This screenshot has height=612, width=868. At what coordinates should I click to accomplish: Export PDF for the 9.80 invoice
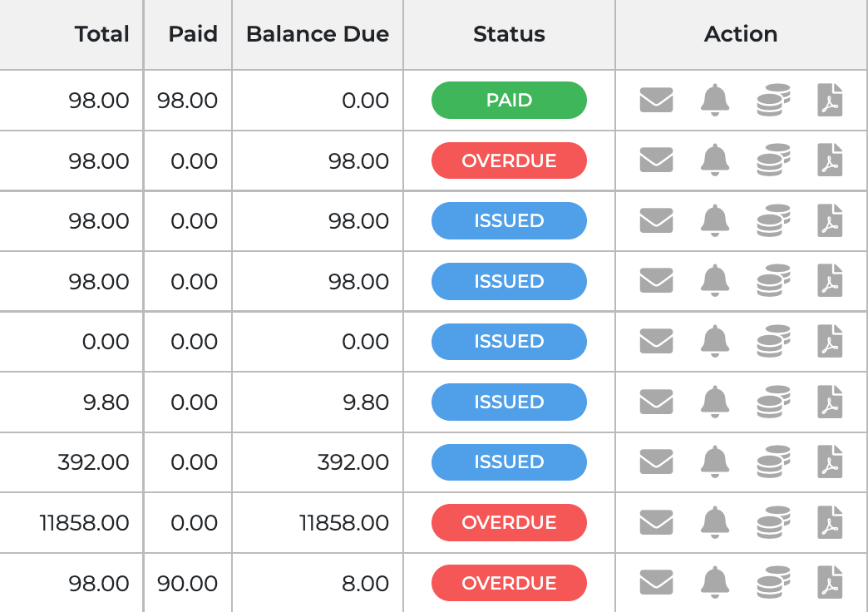[x=830, y=402]
